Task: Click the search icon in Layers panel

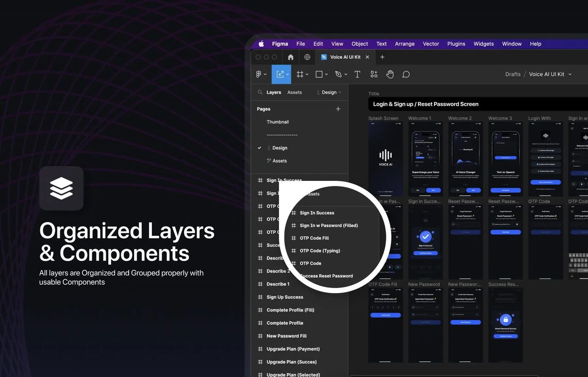Action: 260,92
